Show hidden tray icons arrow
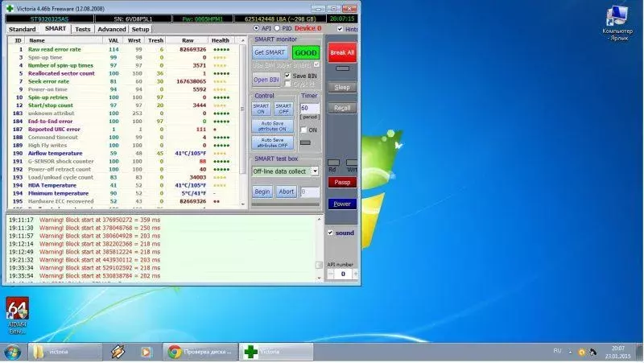This screenshot has height=363, width=644. [570, 352]
